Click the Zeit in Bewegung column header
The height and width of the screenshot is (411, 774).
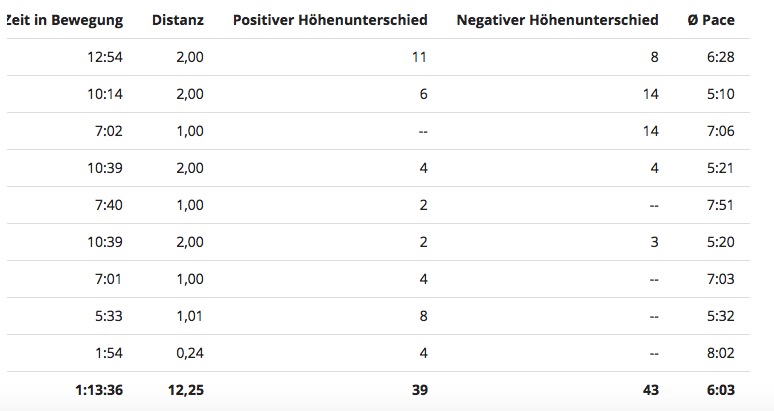[65, 20]
